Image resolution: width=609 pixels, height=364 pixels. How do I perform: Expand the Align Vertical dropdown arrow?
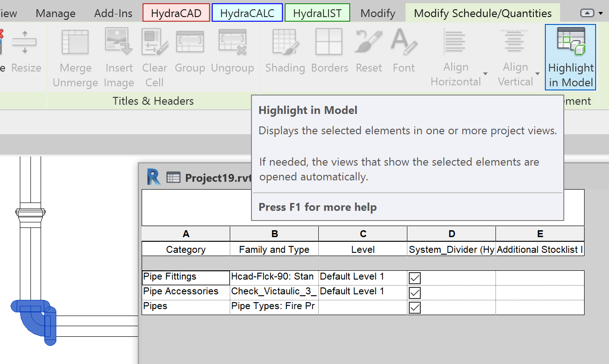(537, 74)
